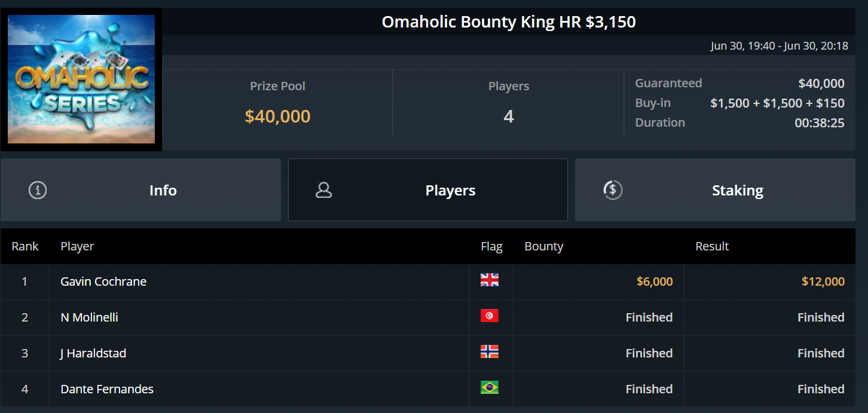
Task: Click the Omaholic Series logo thumbnail
Action: click(x=81, y=79)
